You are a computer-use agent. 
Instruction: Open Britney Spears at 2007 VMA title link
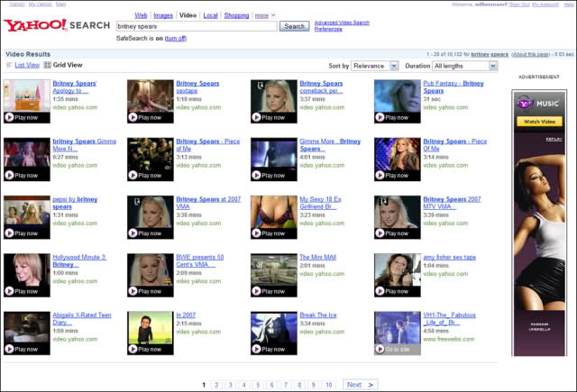tap(208, 203)
